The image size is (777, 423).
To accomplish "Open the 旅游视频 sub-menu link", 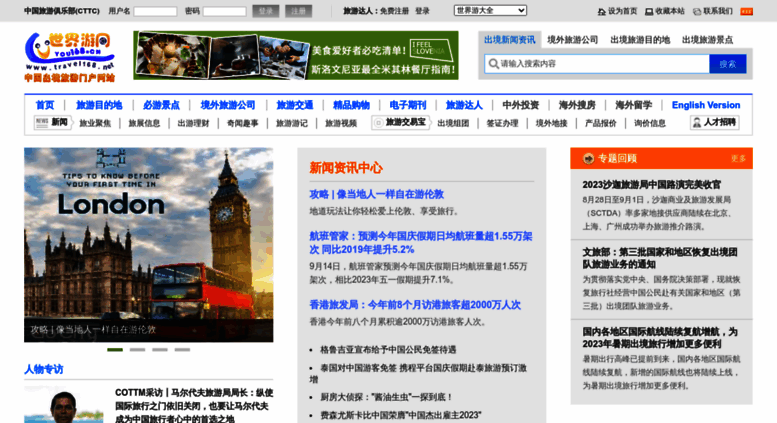I will [340, 123].
